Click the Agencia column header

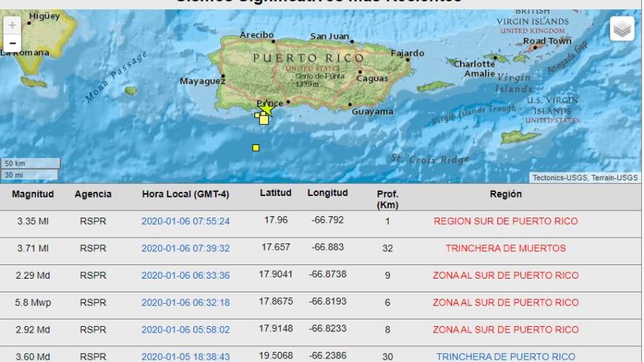click(93, 194)
